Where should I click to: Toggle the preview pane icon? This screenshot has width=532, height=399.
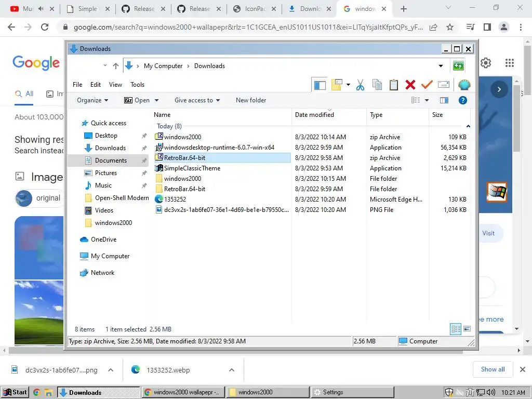point(444,100)
